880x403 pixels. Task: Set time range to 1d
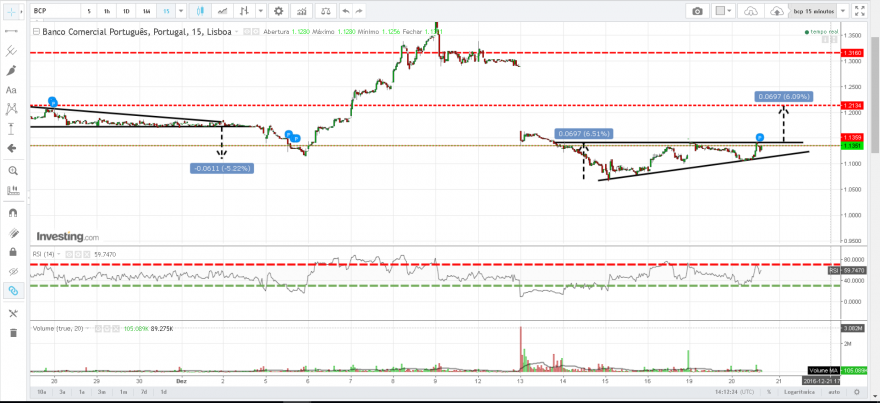[x=163, y=391]
